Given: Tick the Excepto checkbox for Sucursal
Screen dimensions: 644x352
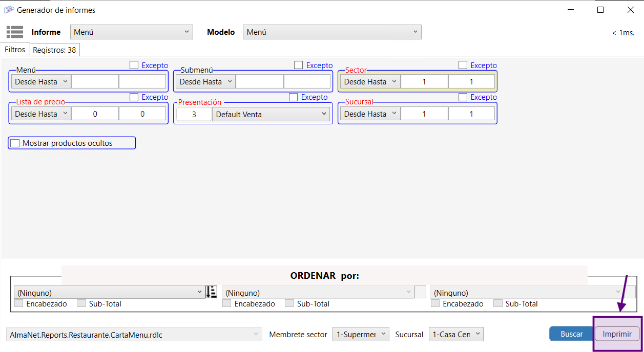Looking at the screenshot, I should tap(463, 97).
